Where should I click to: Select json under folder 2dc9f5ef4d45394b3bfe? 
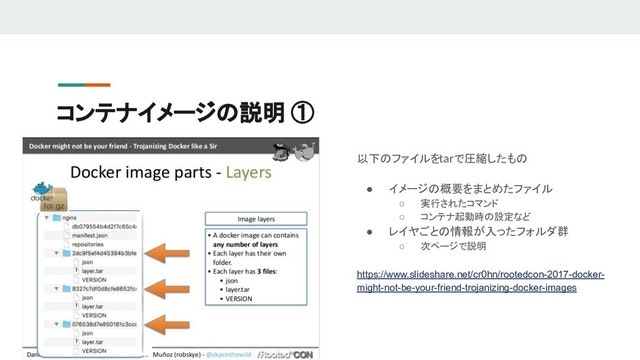click(x=87, y=262)
